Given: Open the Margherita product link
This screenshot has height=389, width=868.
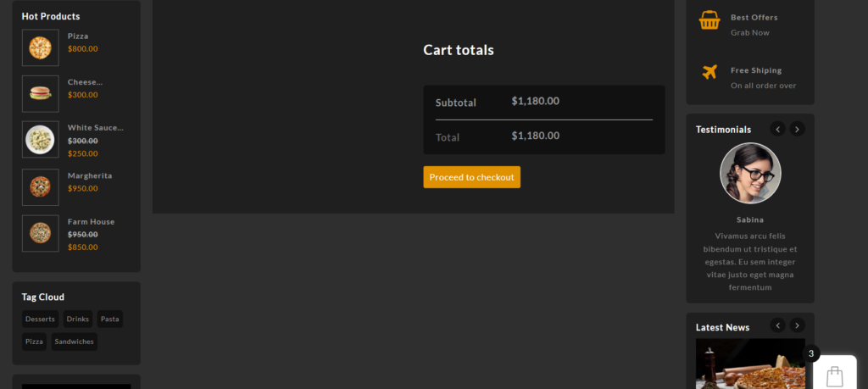Looking at the screenshot, I should click(x=90, y=175).
